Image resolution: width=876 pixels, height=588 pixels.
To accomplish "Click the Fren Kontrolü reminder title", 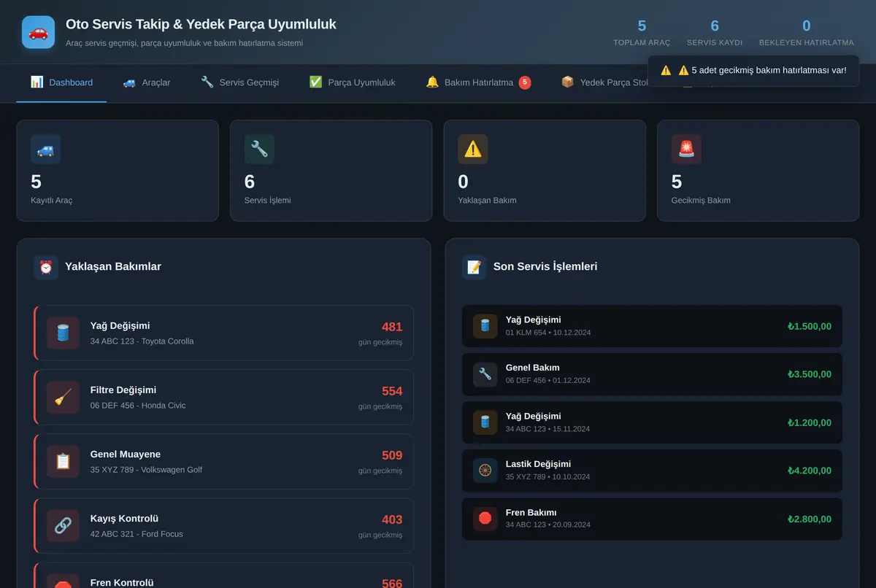I will pos(122,582).
